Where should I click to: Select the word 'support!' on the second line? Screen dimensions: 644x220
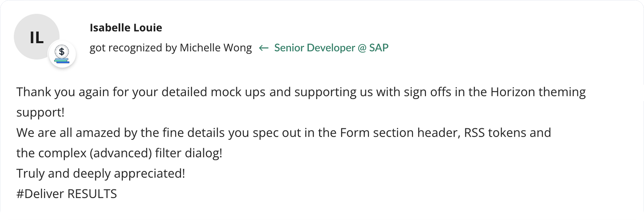pos(40,113)
